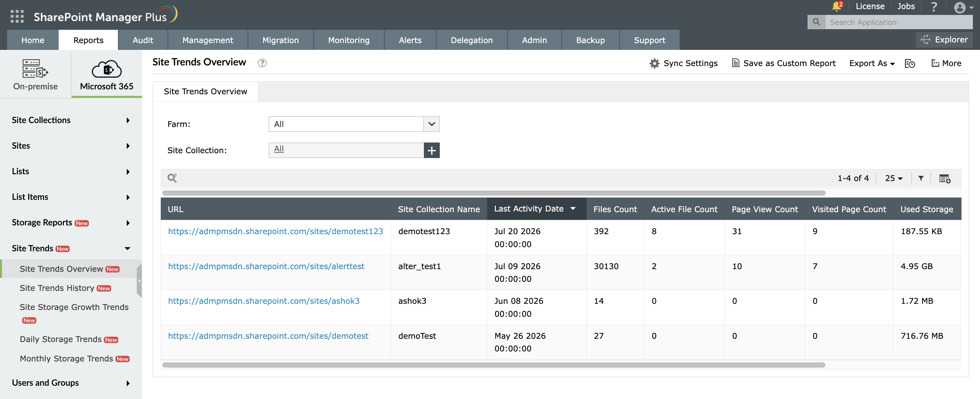The height and width of the screenshot is (399, 980).
Task: Click the search magnifier icon in header
Action: [816, 22]
